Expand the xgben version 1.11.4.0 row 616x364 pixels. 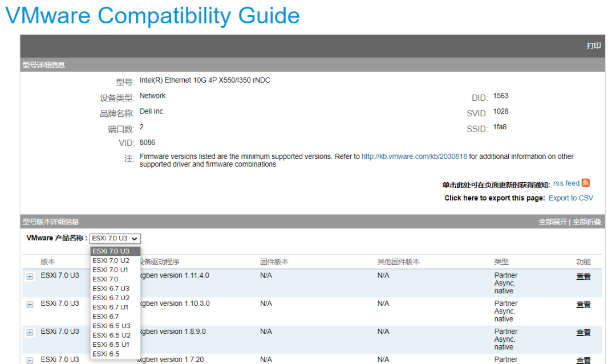pyautogui.click(x=30, y=276)
